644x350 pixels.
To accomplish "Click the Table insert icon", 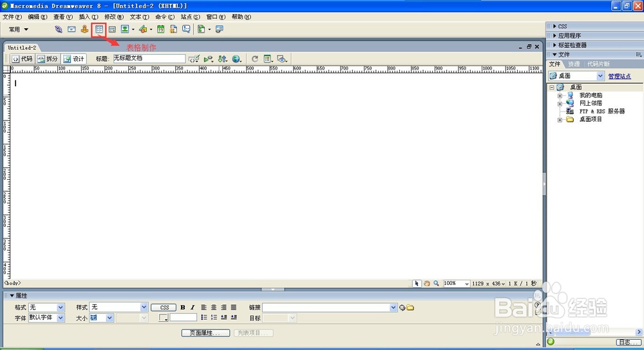I will (x=99, y=29).
